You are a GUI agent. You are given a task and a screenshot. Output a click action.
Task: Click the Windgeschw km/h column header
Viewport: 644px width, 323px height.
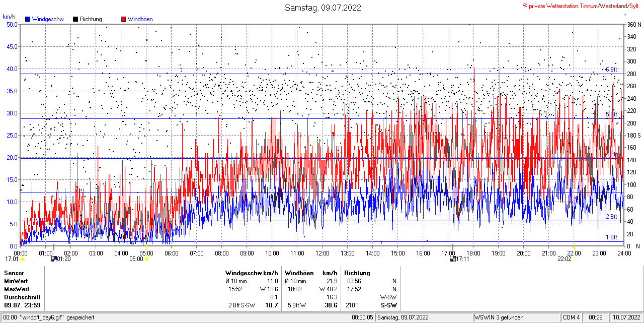pyautogui.click(x=252, y=273)
